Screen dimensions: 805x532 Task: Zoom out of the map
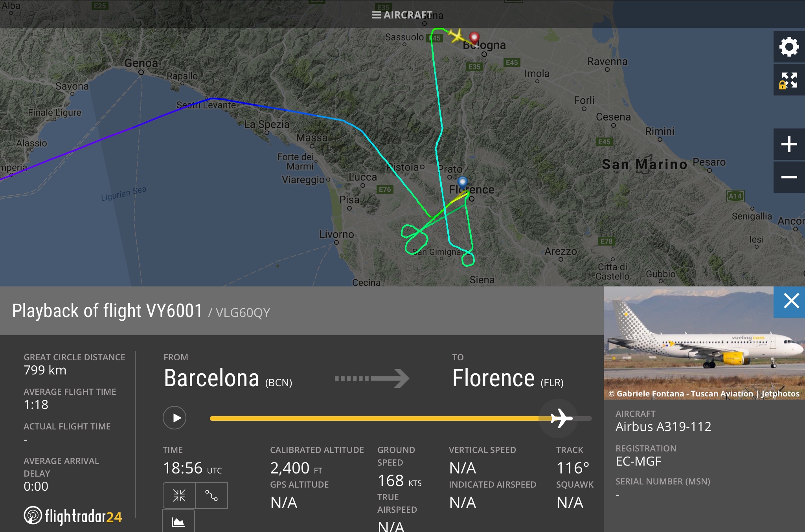(789, 177)
